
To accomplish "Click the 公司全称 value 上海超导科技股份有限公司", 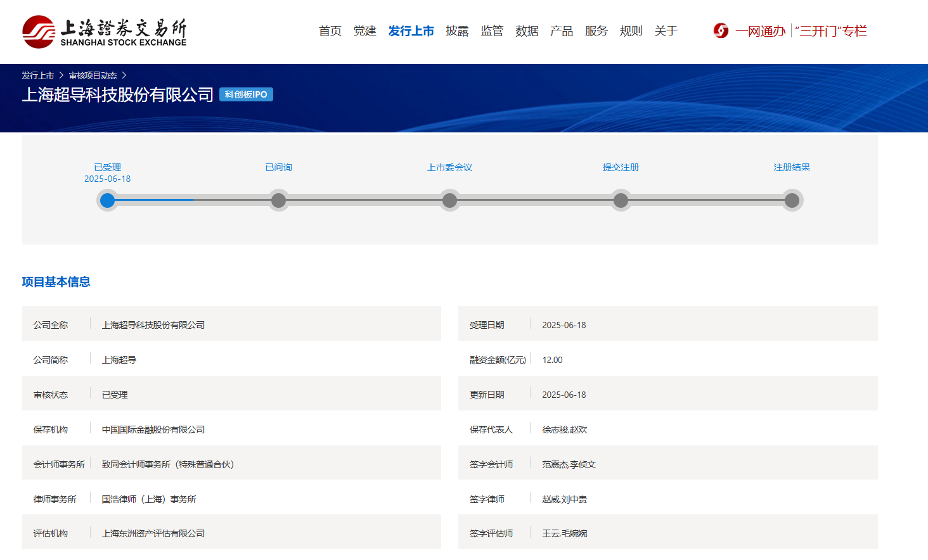I will tap(153, 325).
